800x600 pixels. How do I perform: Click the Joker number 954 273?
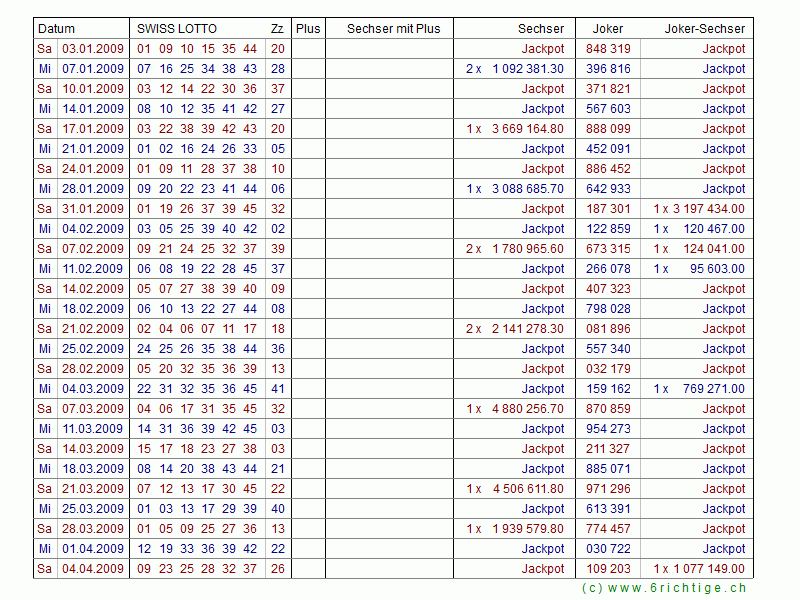click(608, 429)
